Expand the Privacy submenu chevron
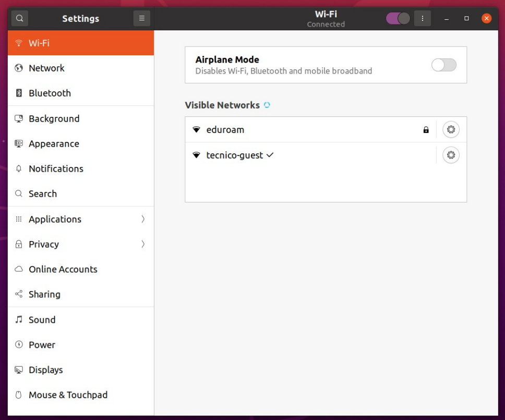The width and height of the screenshot is (505, 420). [143, 244]
